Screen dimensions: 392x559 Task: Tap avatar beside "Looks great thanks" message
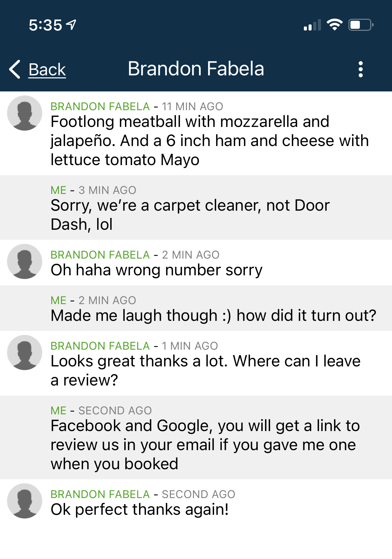(x=24, y=352)
